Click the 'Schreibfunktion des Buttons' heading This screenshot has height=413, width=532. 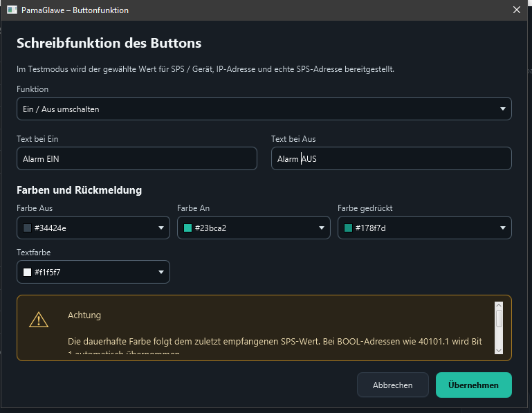pyautogui.click(x=109, y=43)
